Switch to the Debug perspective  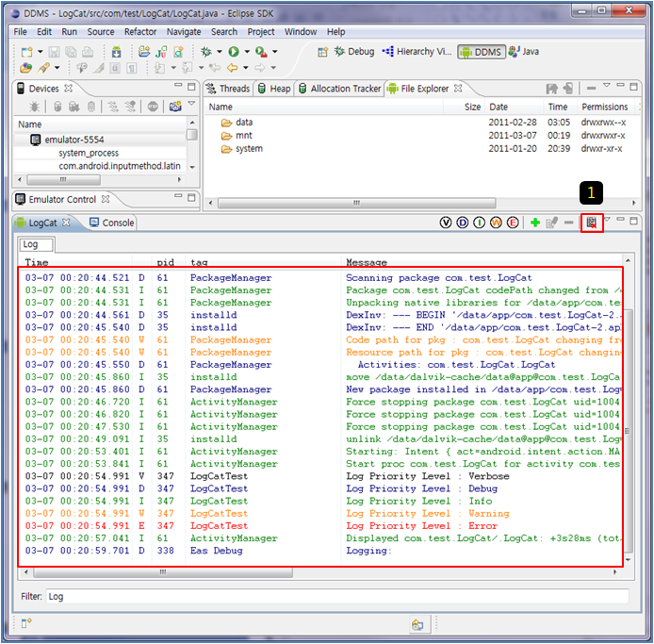coord(352,52)
